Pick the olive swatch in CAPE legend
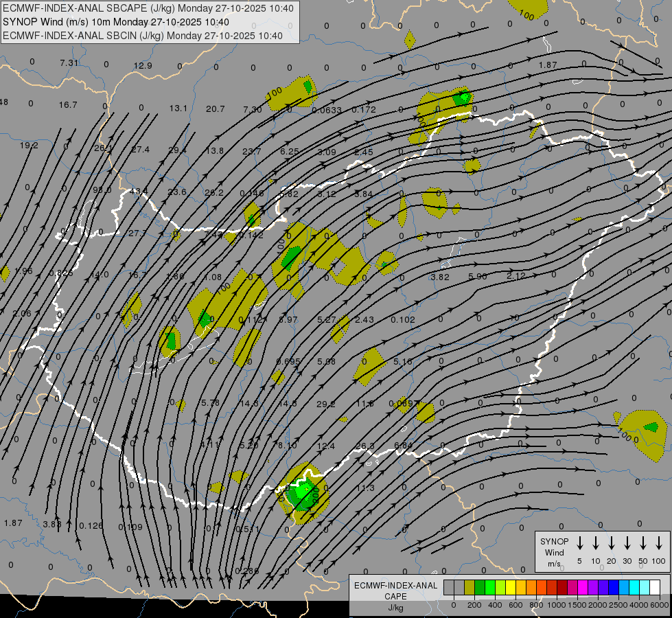Screen dimensions: 672x618 (x=470, y=587)
